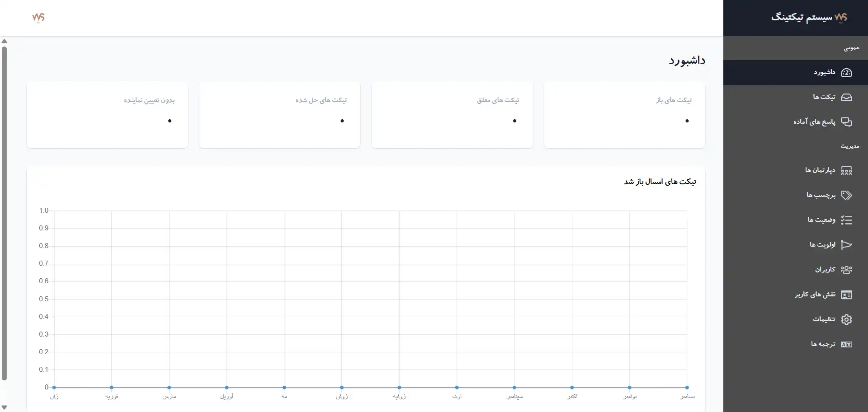Image resolution: width=868 pixels, height=412 pixels.
Task: Click the دسامبر data point on chart
Action: 687,388
